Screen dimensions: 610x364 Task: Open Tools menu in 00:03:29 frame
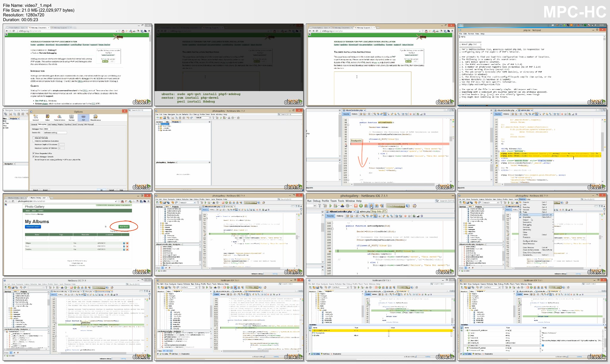(341, 201)
